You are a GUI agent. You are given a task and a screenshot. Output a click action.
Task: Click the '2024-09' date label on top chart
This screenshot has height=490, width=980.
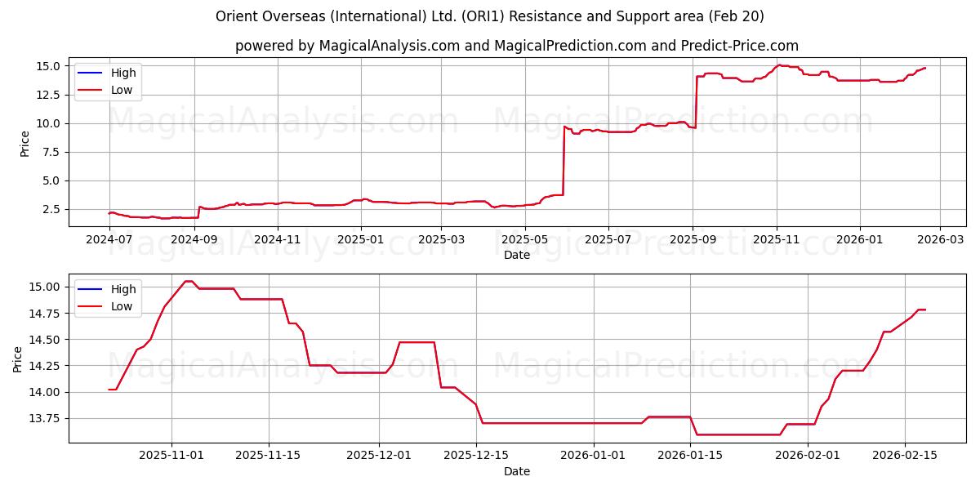[x=195, y=240]
